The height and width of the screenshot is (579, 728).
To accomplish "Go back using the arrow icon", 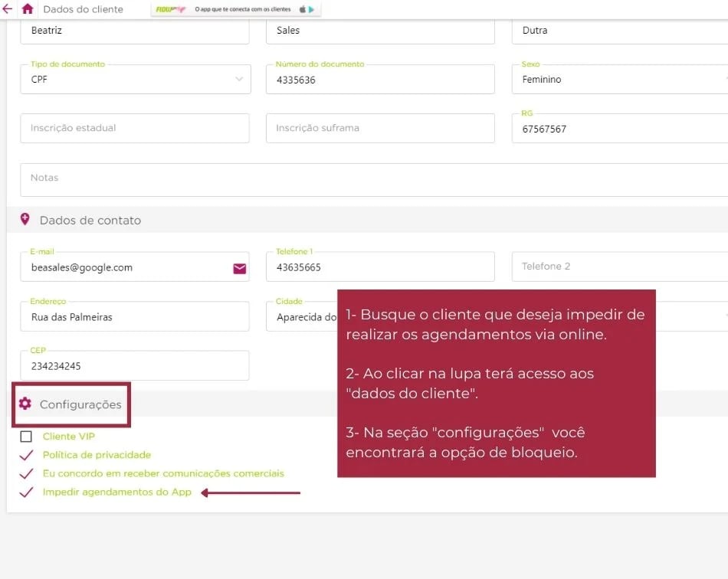I will point(7,9).
